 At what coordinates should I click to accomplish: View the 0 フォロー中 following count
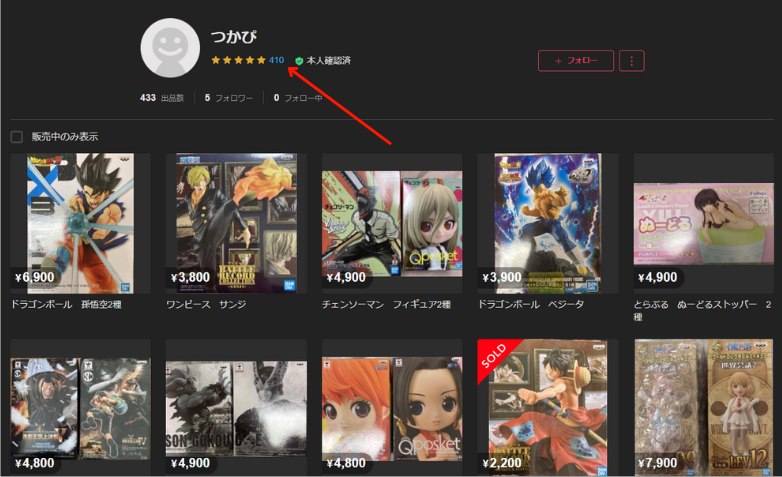(x=298, y=98)
